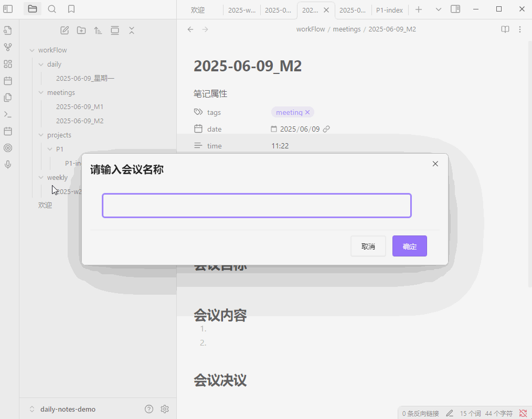This screenshot has width=532, height=419.
Task: Switch to the 欢迎 tab
Action: pos(198,10)
